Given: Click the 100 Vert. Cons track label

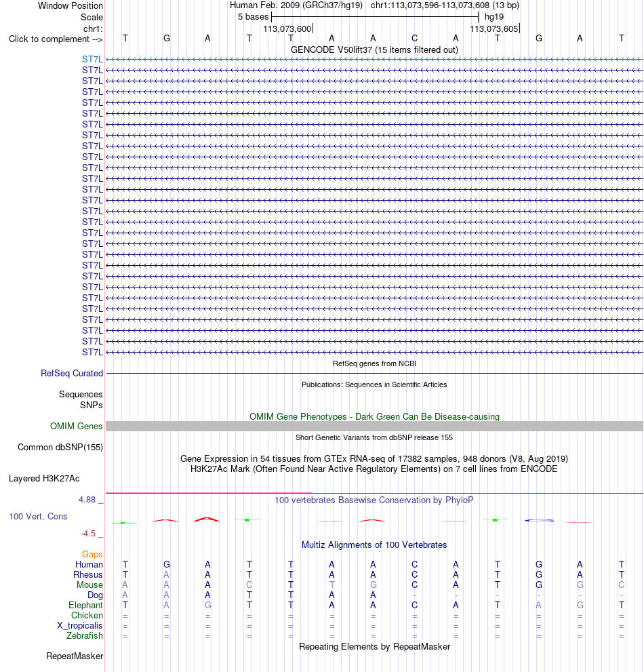Looking at the screenshot, I should pos(38,517).
